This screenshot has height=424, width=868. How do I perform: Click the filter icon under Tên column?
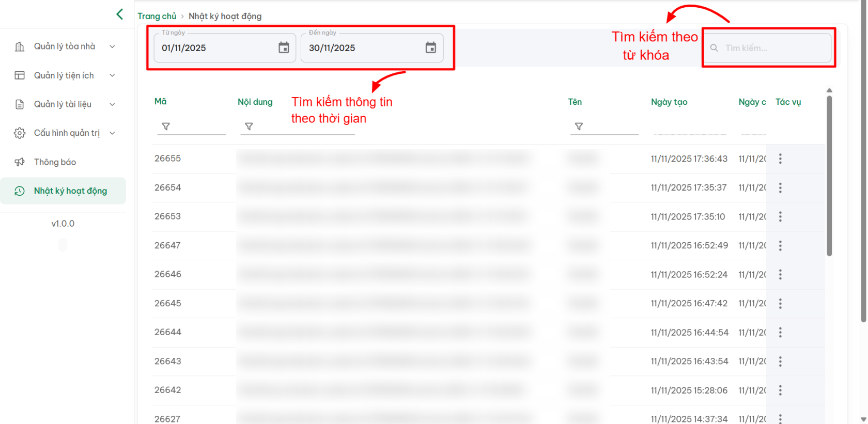click(x=579, y=127)
